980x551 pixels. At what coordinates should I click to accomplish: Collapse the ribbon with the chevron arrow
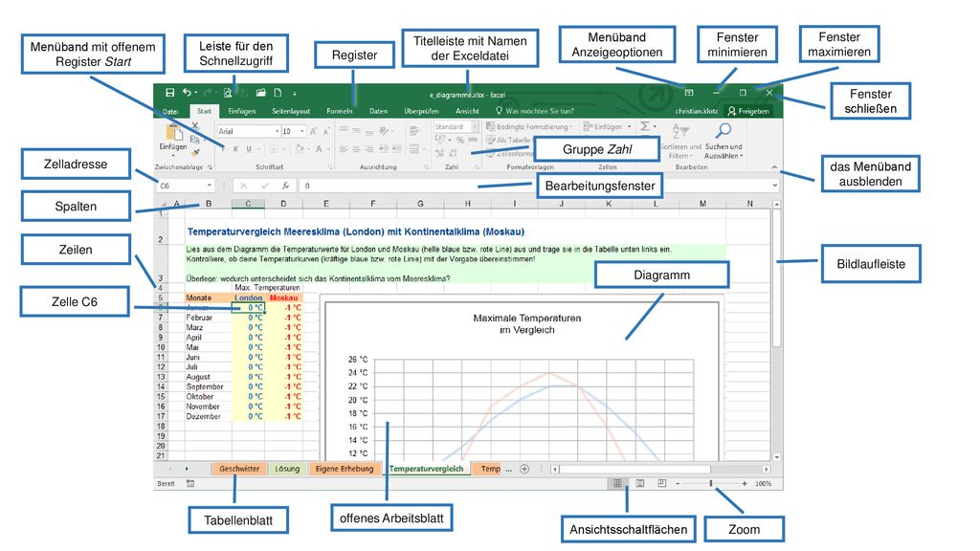(774, 166)
